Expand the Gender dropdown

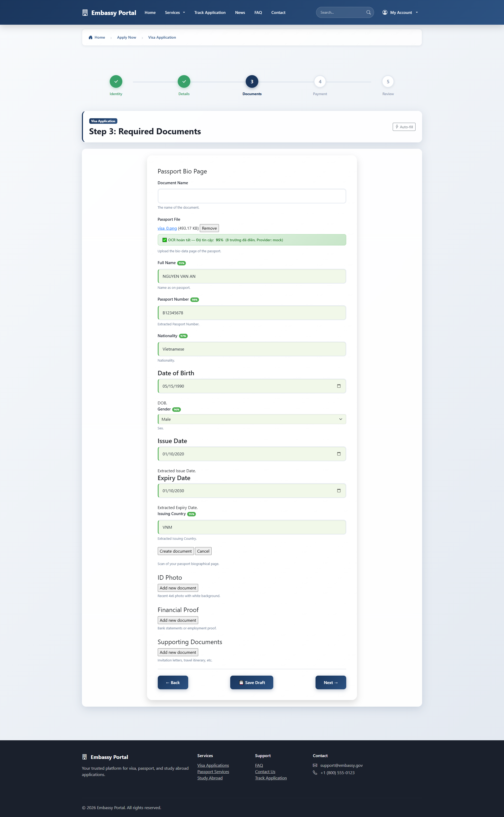point(252,419)
